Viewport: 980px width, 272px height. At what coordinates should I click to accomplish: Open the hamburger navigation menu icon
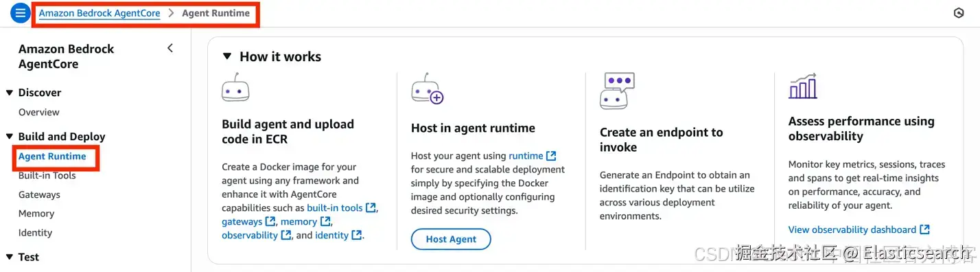click(21, 13)
